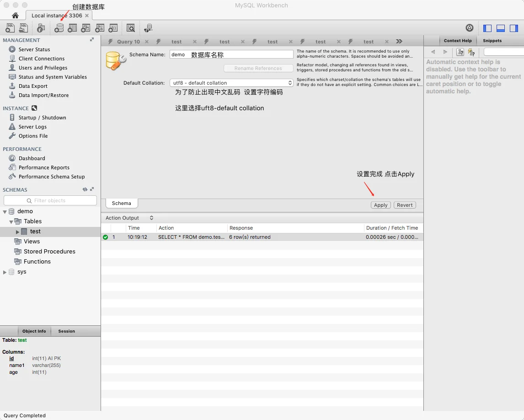This screenshot has height=420, width=524.
Task: Open Performance Reports
Action: click(44, 167)
